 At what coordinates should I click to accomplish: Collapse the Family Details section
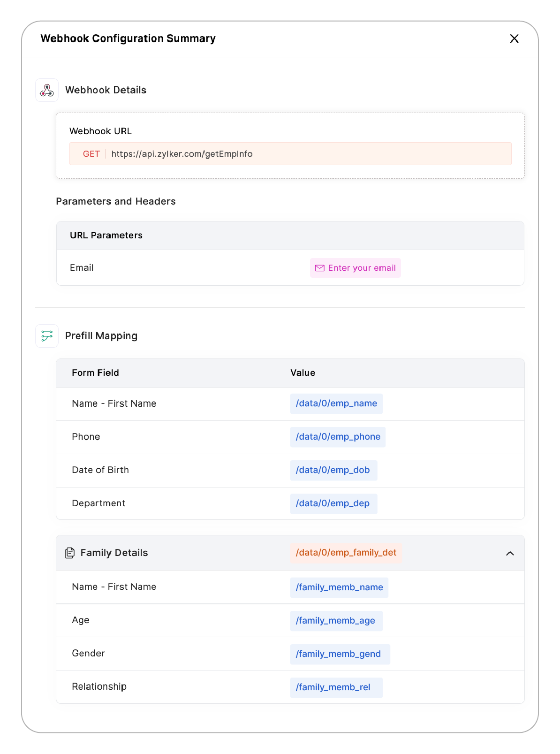[x=510, y=554]
